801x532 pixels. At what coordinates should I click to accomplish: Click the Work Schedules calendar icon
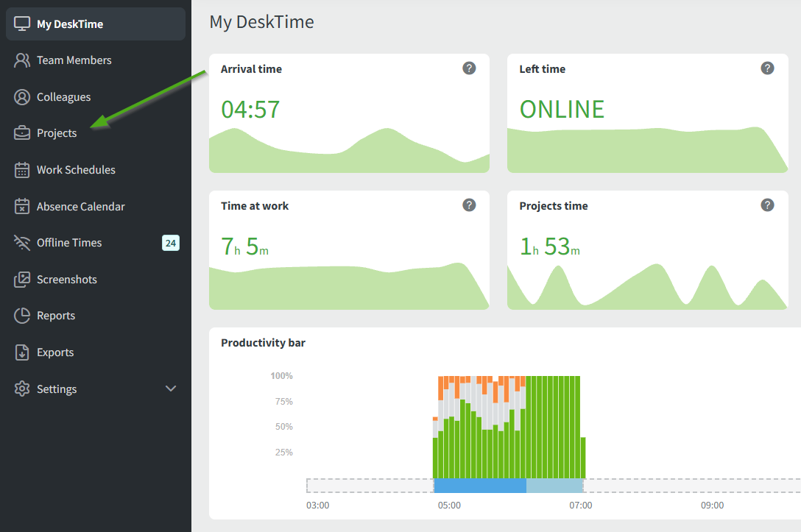click(23, 170)
